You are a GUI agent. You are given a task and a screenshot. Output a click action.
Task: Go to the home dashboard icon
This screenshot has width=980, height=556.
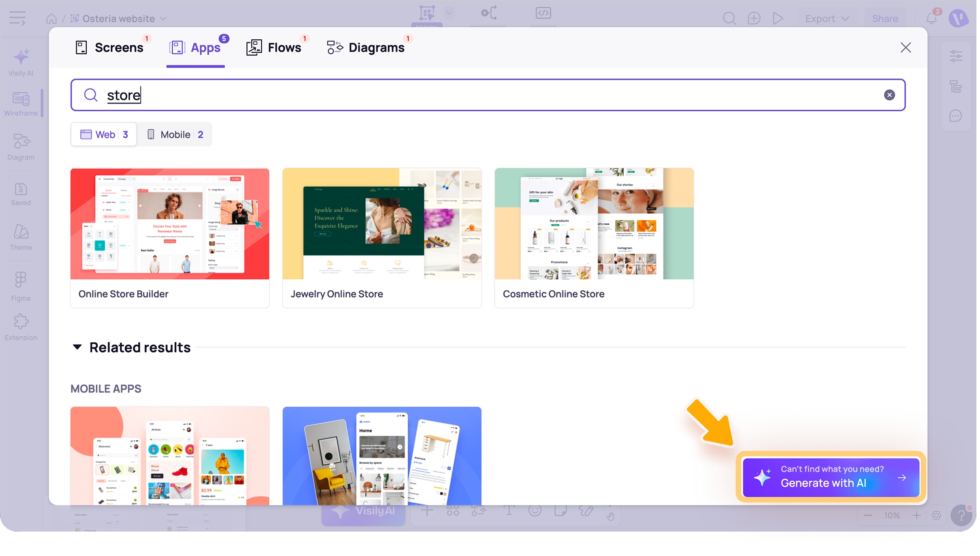[x=52, y=19]
